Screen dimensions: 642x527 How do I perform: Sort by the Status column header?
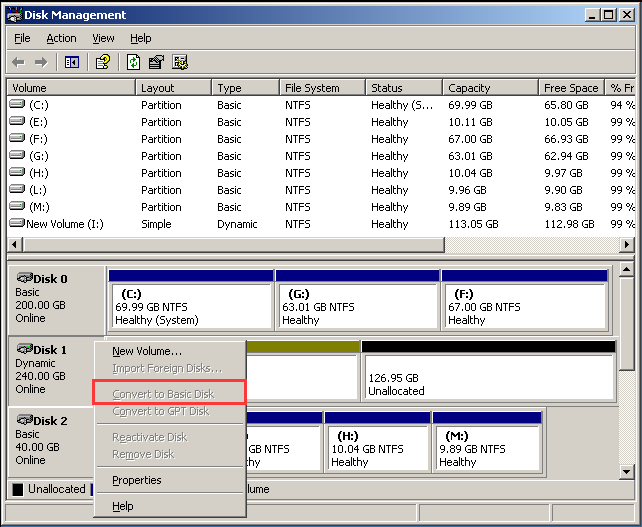pos(404,88)
